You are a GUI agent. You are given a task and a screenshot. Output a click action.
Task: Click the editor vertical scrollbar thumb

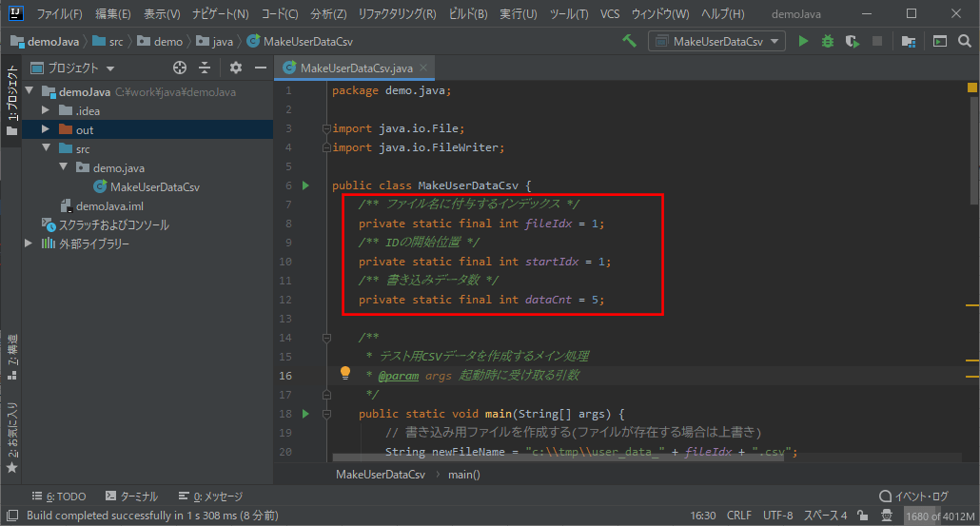coord(974,150)
